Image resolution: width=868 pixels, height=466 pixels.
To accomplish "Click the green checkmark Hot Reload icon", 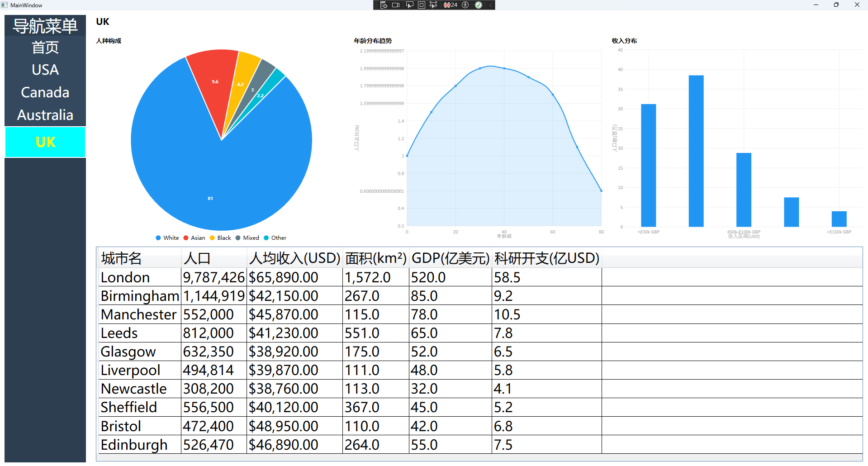I will pos(479,5).
